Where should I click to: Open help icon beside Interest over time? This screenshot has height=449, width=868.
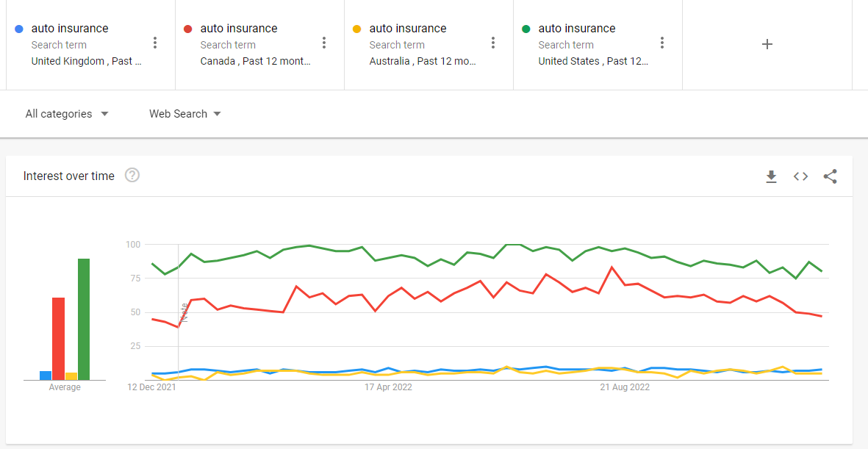pos(132,176)
